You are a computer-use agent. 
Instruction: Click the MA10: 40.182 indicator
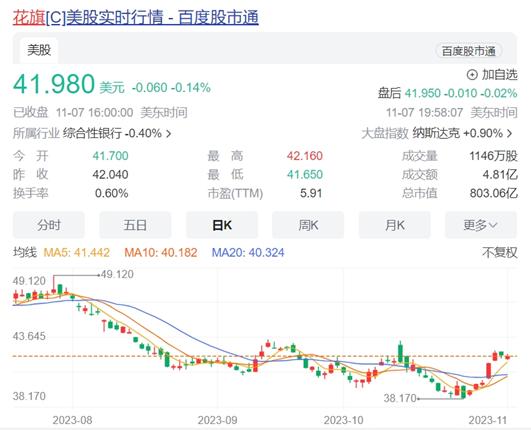[161, 253]
